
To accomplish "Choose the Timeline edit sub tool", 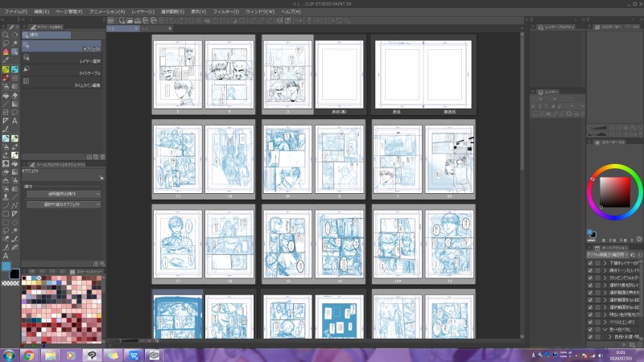I will (x=62, y=82).
